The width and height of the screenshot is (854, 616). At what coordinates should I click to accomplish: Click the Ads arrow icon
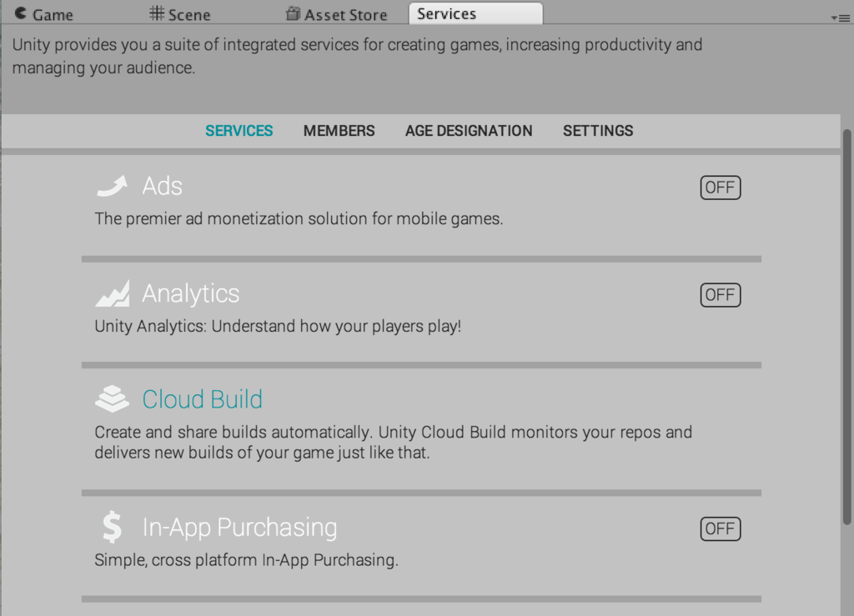(113, 186)
